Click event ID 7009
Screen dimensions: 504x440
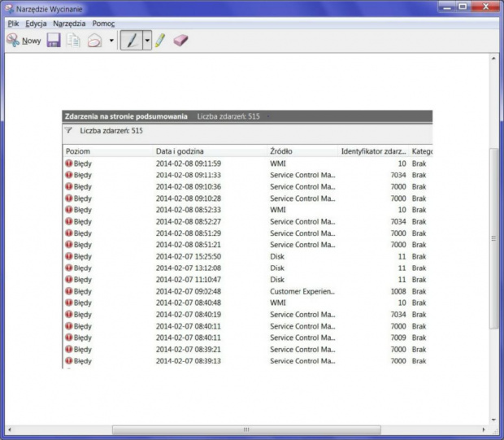point(398,338)
